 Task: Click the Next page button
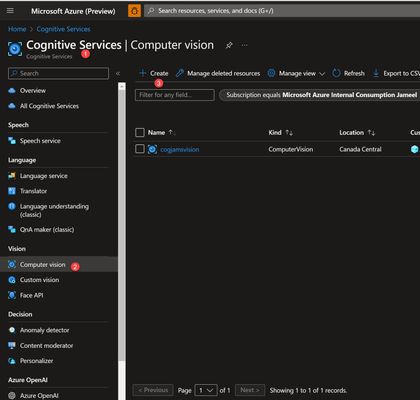pyautogui.click(x=250, y=390)
